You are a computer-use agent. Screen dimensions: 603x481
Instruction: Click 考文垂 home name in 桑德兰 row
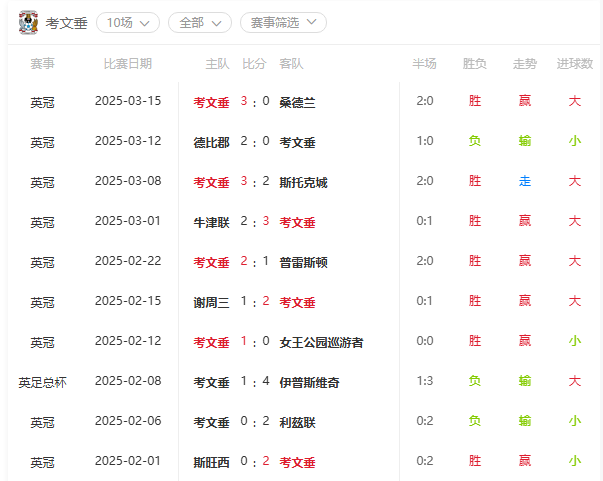[x=212, y=103]
